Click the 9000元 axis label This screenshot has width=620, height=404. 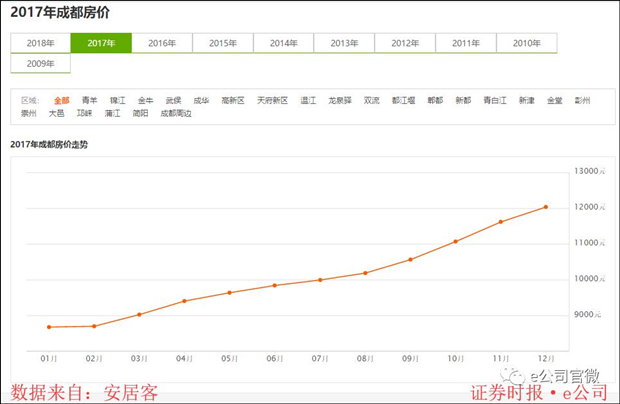point(588,314)
